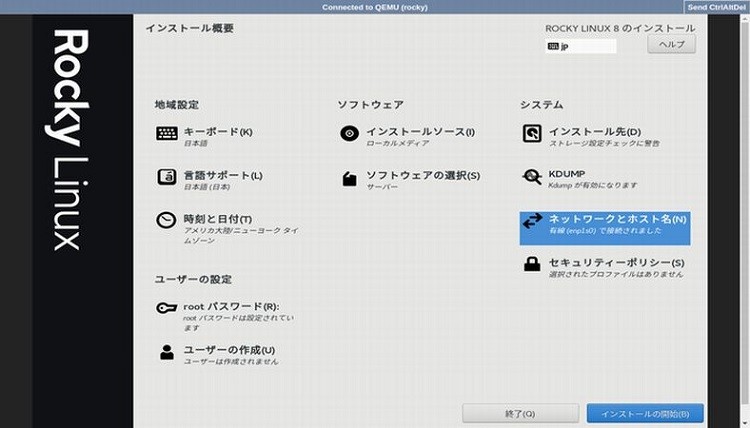Click the 終了(Q) button

pos(520,414)
